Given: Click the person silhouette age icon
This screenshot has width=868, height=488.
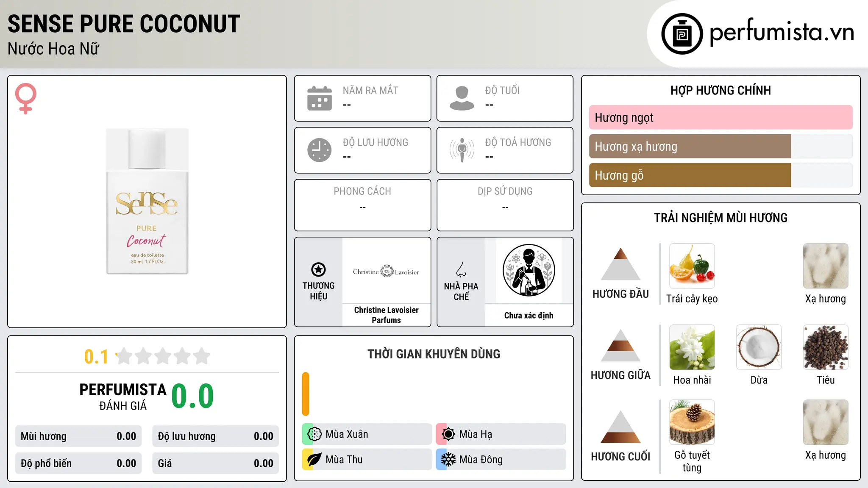Looking at the screenshot, I should click(x=462, y=98).
